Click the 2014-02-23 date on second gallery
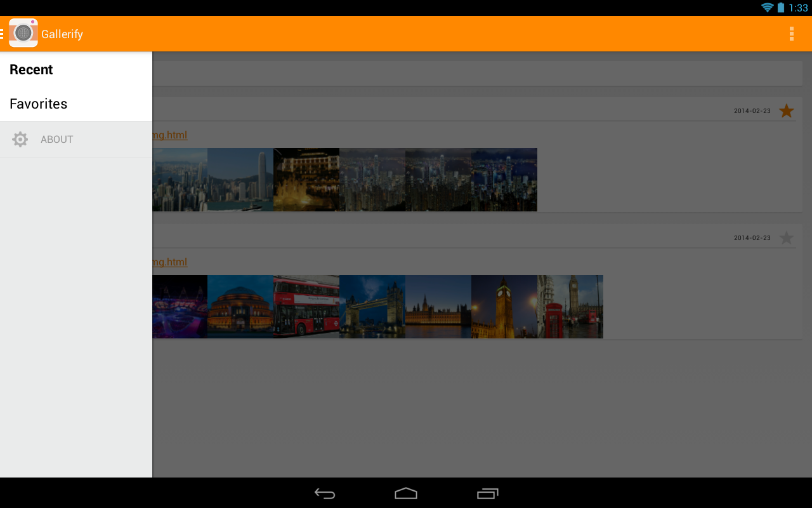 point(752,238)
